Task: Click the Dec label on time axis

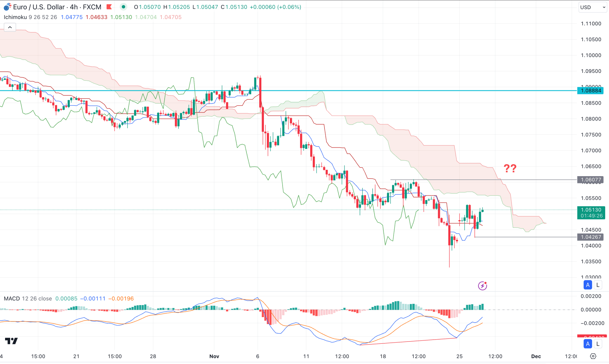Action: 536,356
